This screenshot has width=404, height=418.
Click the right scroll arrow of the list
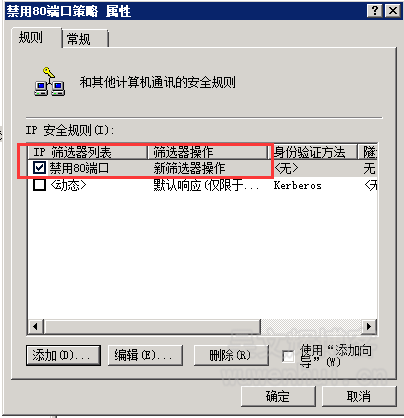pyautogui.click(x=369, y=326)
